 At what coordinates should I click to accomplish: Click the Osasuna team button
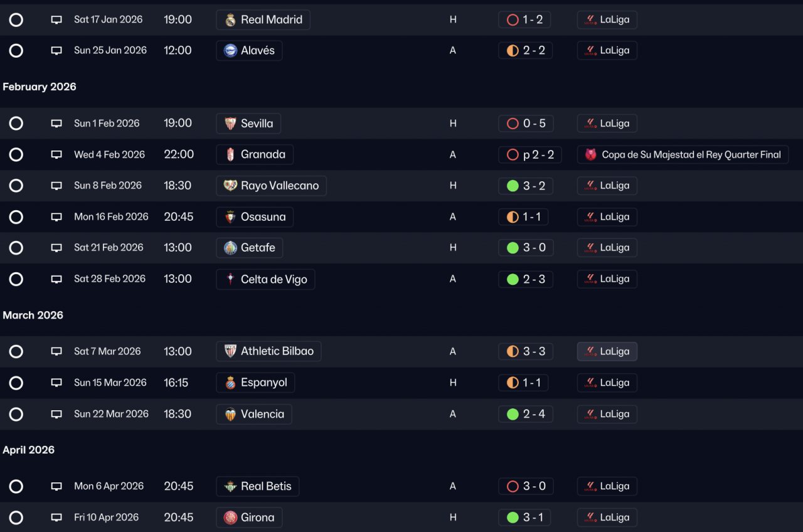click(x=255, y=217)
